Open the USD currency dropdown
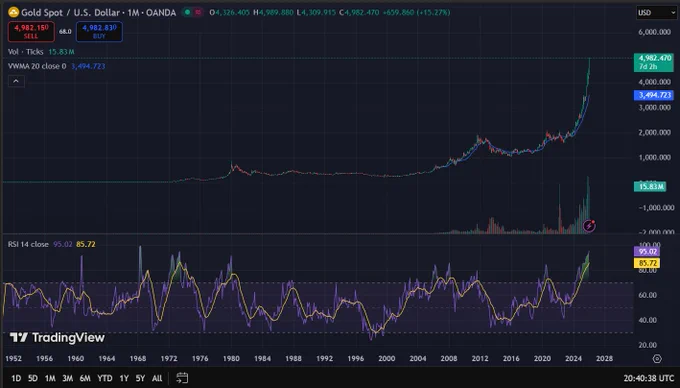This screenshot has width=680, height=388. point(656,13)
